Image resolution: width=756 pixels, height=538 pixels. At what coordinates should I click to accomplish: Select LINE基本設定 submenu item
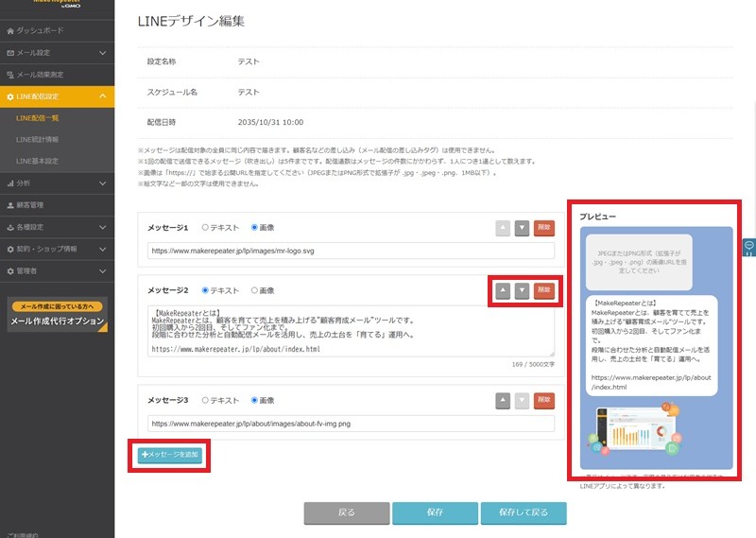[x=37, y=161]
